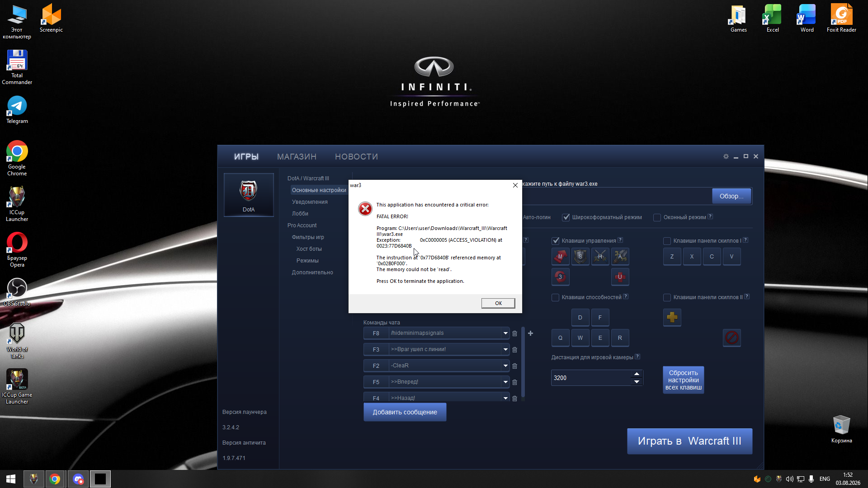
Task: Toggle the Широкоформатный режим checkbox
Action: click(566, 217)
